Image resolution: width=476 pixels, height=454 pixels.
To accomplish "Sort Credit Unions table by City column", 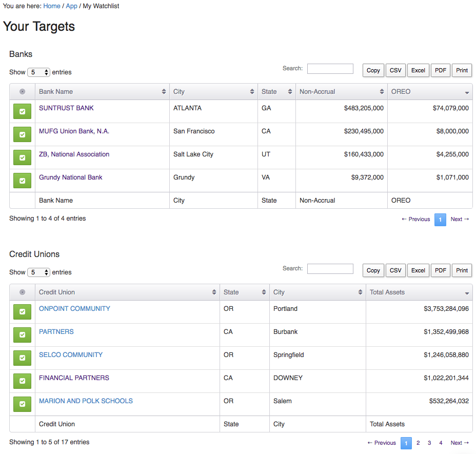I will 318,292.
